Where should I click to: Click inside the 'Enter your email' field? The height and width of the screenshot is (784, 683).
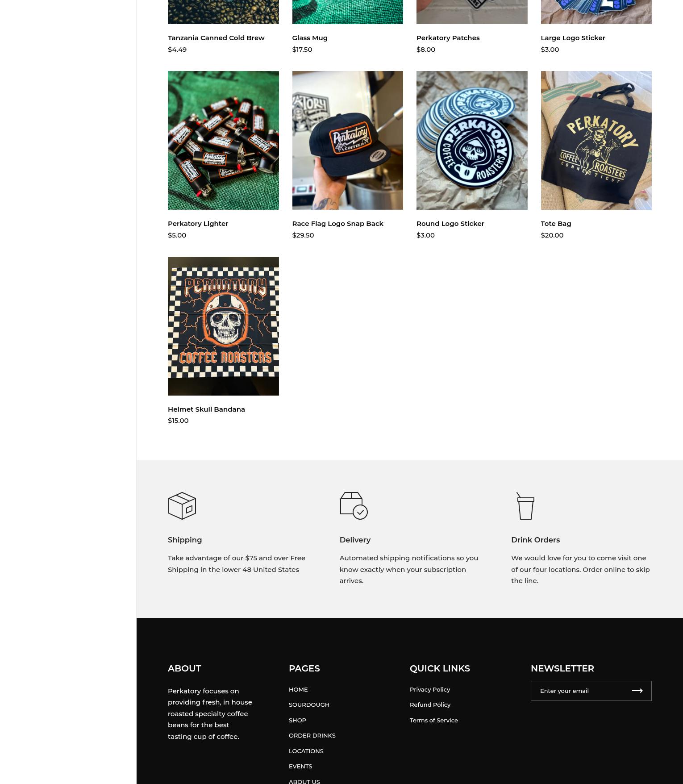click(x=578, y=691)
